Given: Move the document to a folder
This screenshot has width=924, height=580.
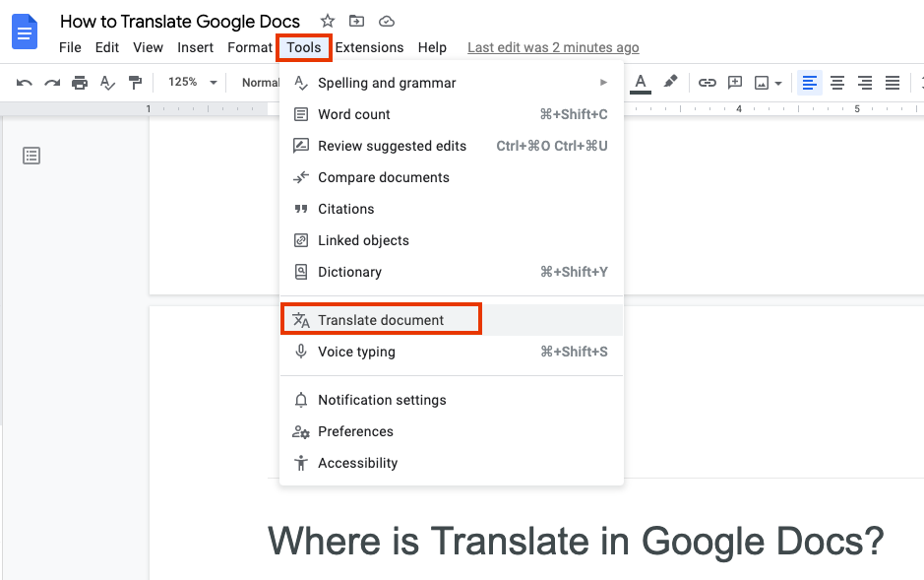Looking at the screenshot, I should pyautogui.click(x=356, y=20).
